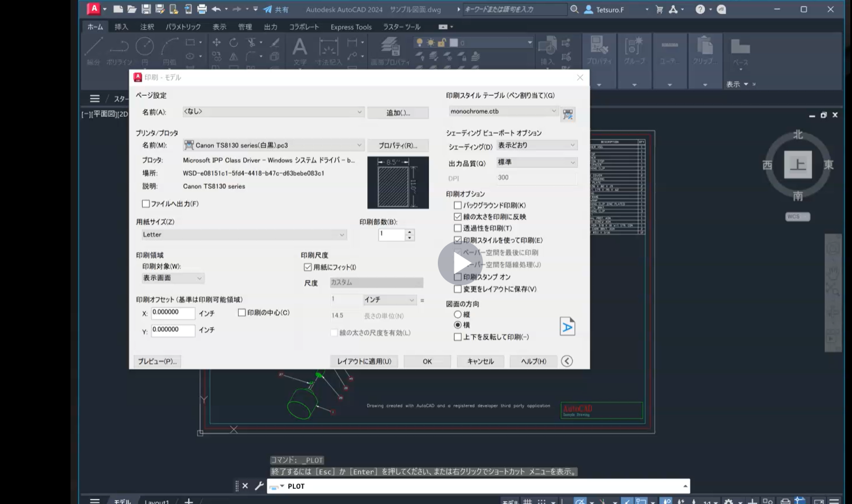Open 印刷対象 表示画面 dropdown
Viewport: 852px width, 504px height.
pyautogui.click(x=173, y=278)
